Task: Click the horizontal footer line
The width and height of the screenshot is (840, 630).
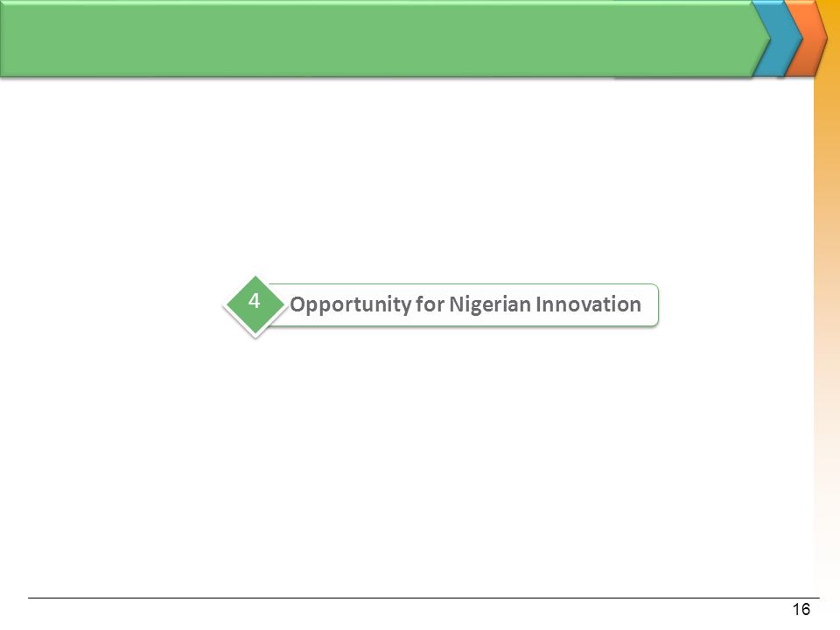Action: pyautogui.click(x=423, y=598)
